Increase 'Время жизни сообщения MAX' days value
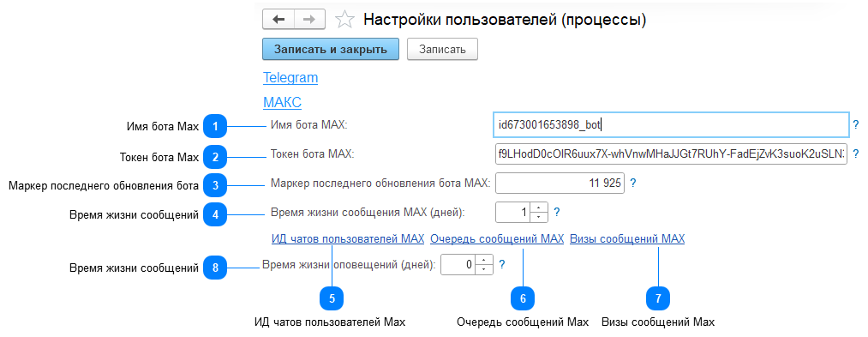The image size is (868, 337). pos(539,208)
